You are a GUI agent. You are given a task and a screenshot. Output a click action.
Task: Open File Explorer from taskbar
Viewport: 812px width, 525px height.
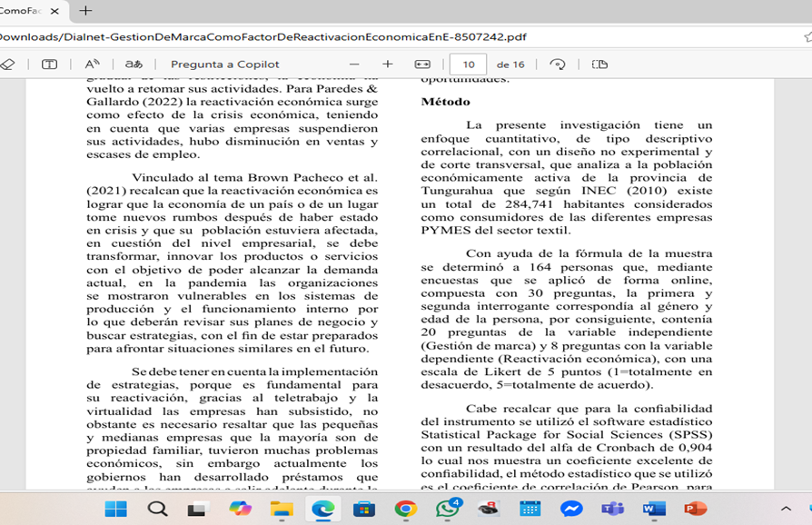click(282, 509)
